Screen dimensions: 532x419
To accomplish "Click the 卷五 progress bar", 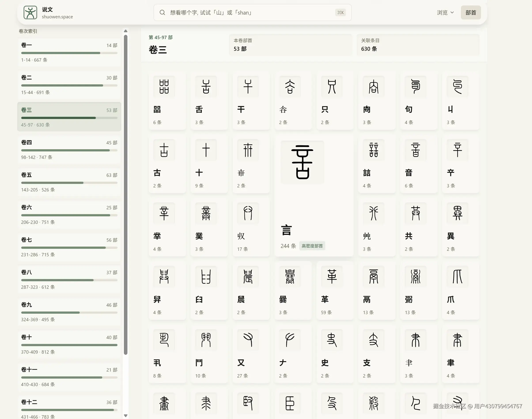I will point(69,183).
